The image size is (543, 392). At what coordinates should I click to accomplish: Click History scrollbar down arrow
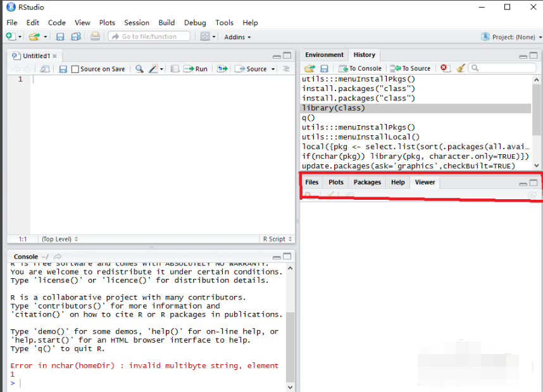(x=537, y=166)
